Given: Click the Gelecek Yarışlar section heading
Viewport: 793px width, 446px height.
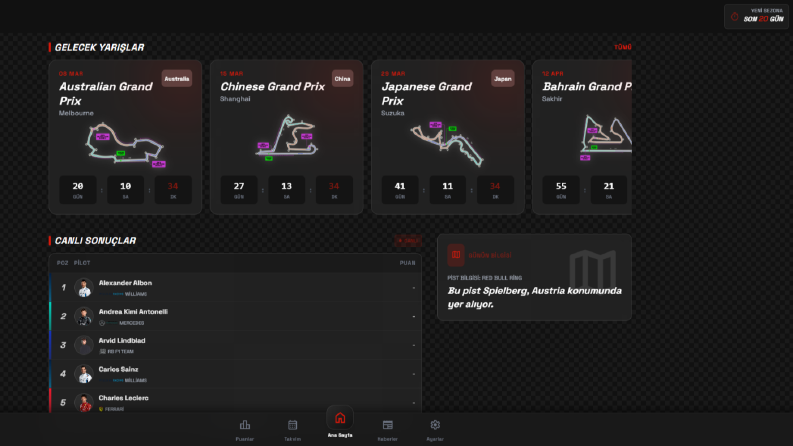Looking at the screenshot, I should pos(99,48).
